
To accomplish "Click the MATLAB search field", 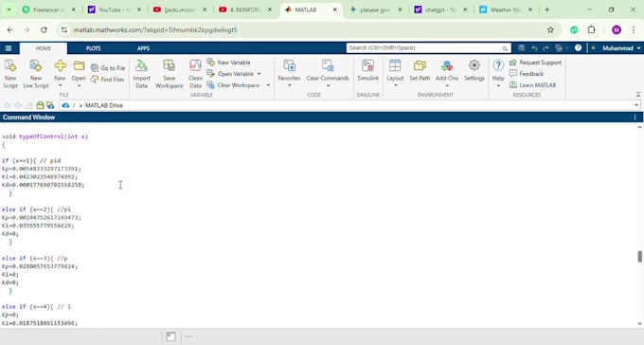I will coord(428,47).
